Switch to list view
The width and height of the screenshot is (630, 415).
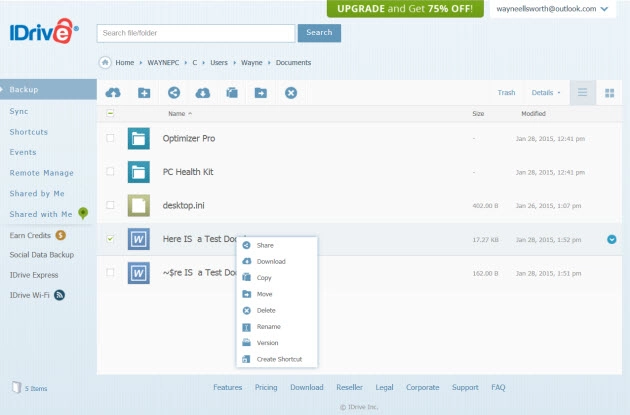click(582, 93)
